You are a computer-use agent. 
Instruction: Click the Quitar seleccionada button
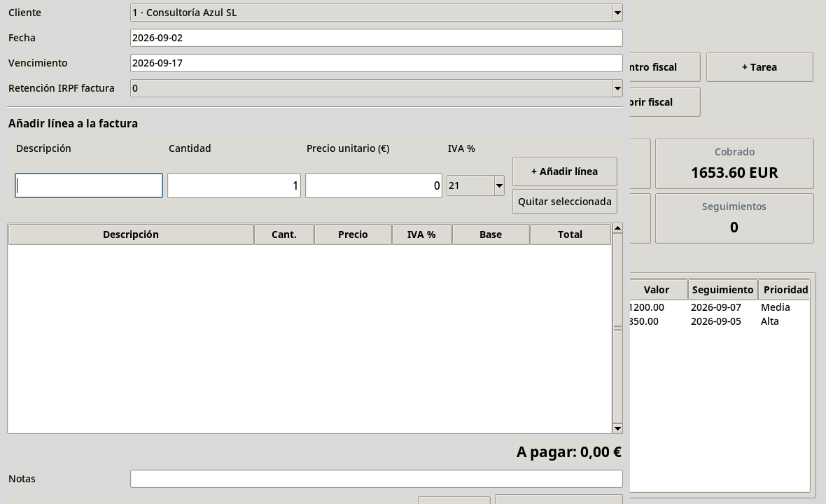pyautogui.click(x=565, y=202)
